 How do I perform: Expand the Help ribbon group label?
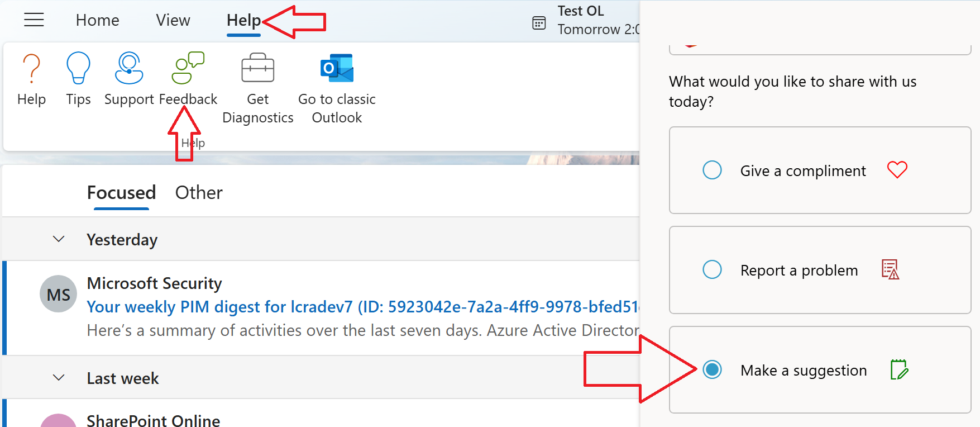[x=193, y=143]
